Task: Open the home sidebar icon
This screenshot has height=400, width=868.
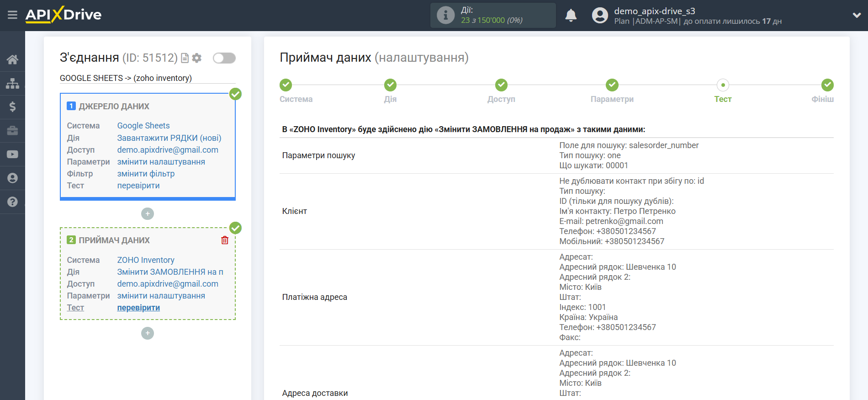Action: [x=12, y=59]
